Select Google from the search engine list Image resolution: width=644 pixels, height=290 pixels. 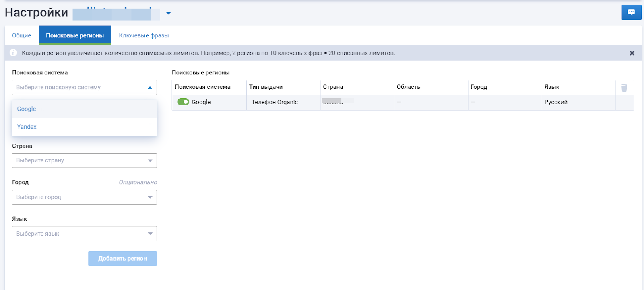point(27,109)
